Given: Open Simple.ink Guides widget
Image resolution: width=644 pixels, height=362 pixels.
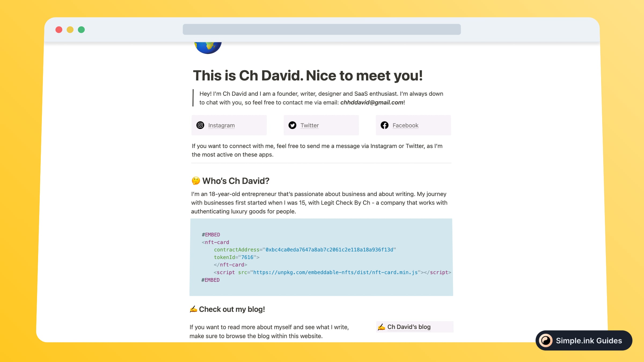Looking at the screenshot, I should pos(583,340).
